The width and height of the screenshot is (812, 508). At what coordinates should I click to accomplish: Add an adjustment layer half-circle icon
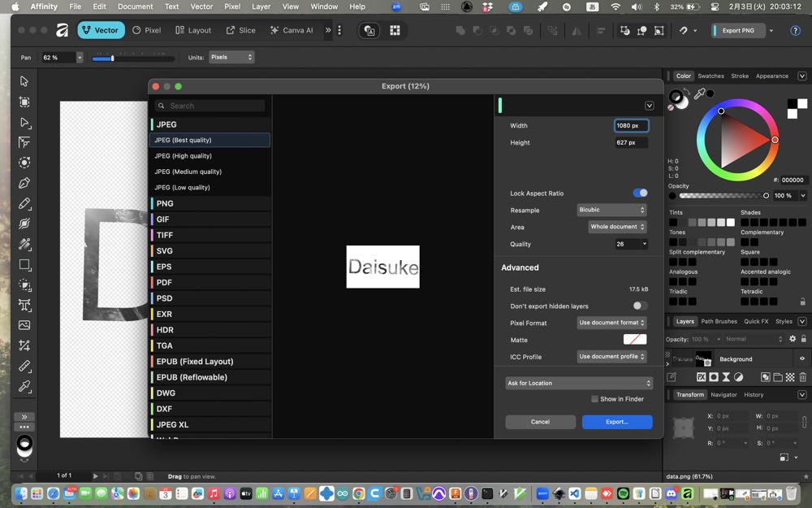(x=738, y=377)
